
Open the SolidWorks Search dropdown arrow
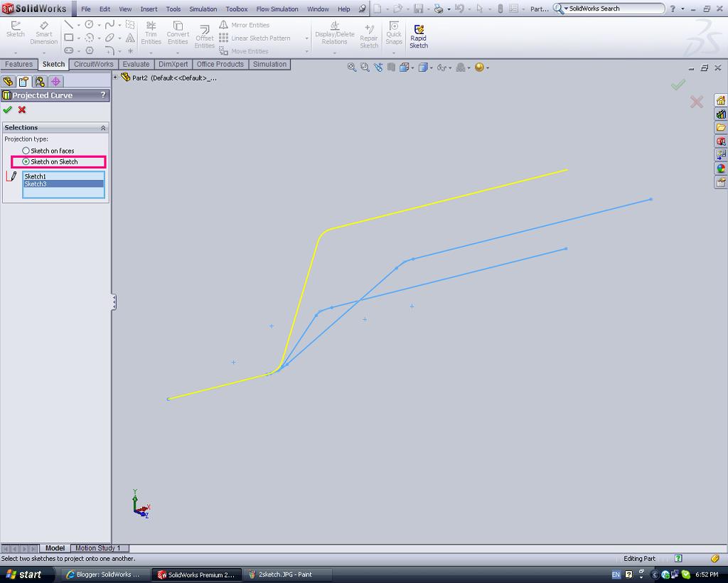566,9
